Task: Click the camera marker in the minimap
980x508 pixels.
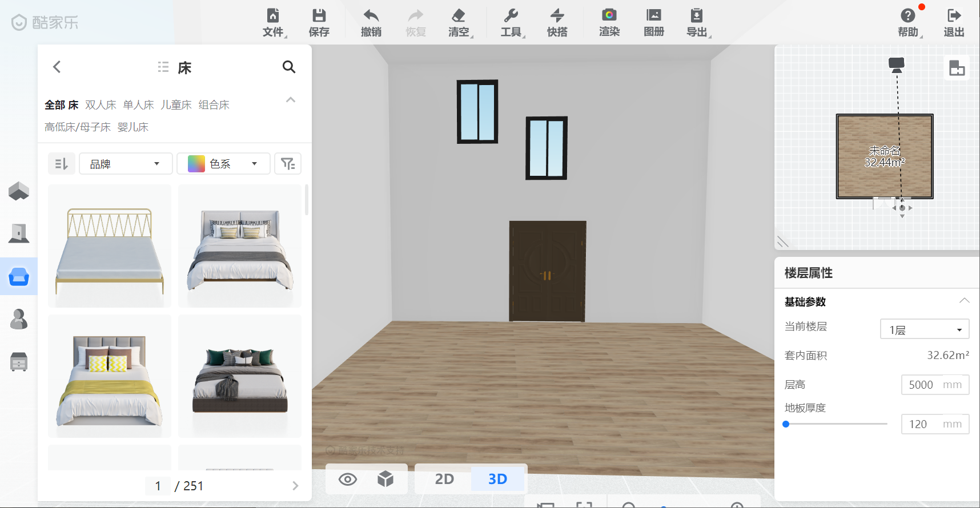Action: coord(897,64)
